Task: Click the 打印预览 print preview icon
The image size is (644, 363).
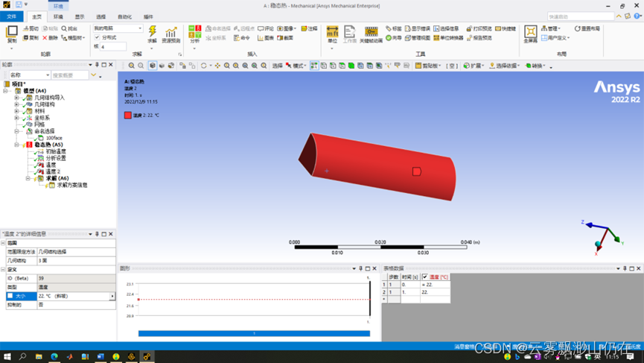Action: [479, 28]
